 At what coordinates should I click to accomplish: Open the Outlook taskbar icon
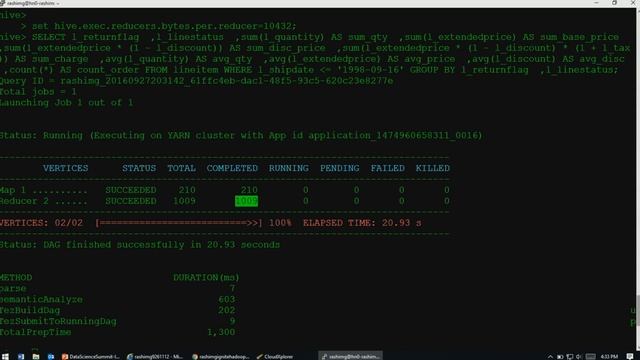(x=51, y=356)
